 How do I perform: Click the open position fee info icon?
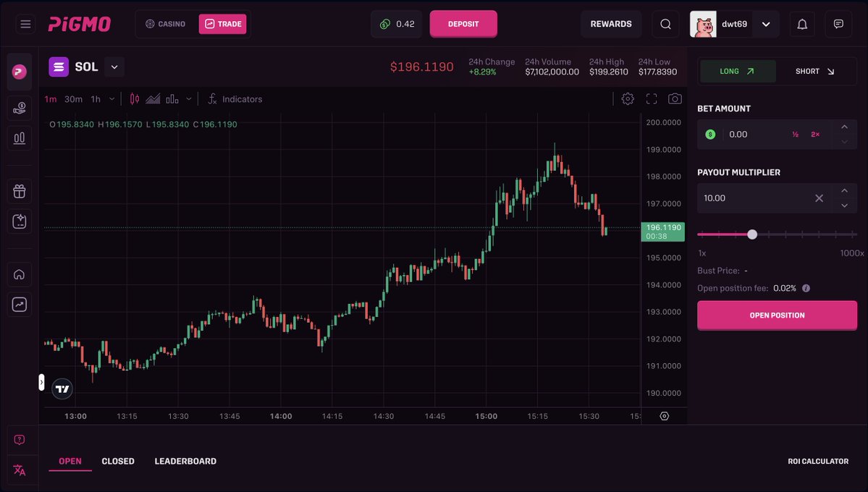coord(806,289)
